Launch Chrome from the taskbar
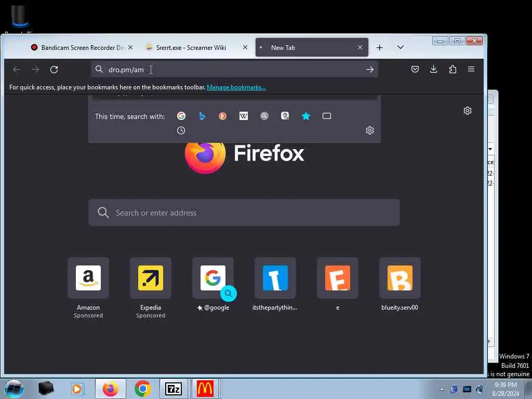 [142, 389]
